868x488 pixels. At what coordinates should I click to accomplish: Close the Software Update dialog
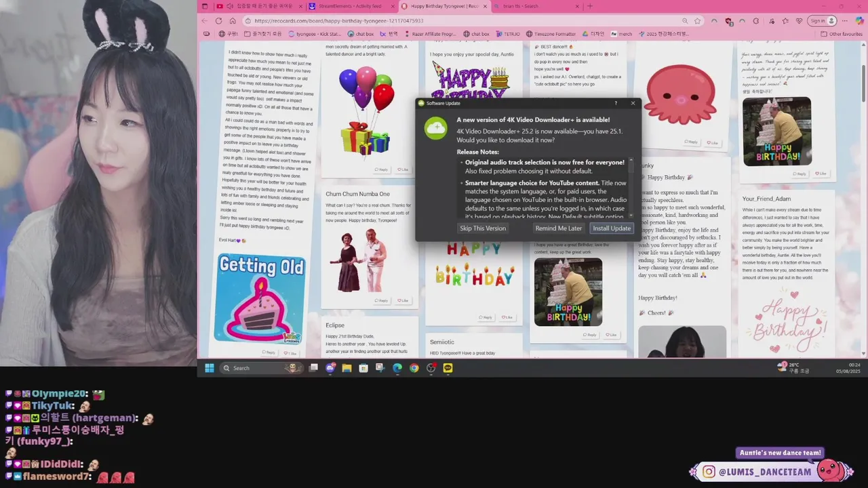pyautogui.click(x=633, y=103)
